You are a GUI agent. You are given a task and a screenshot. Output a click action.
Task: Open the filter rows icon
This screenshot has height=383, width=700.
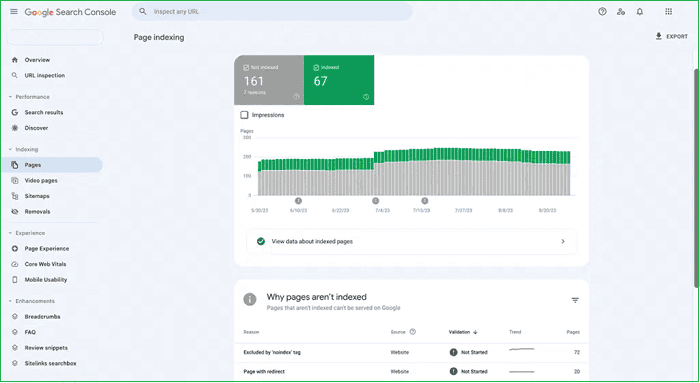pos(575,300)
